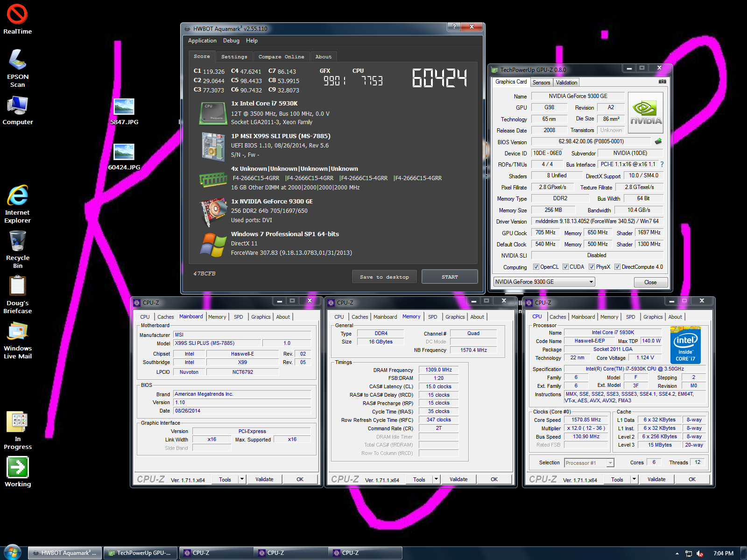
Task: Open Internet Explorer desktop icon
Action: [17, 204]
